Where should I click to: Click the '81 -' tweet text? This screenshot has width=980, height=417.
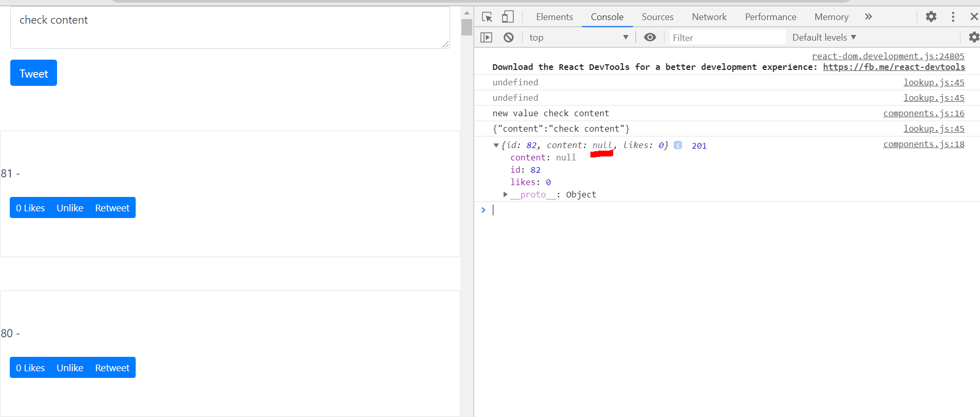point(10,173)
